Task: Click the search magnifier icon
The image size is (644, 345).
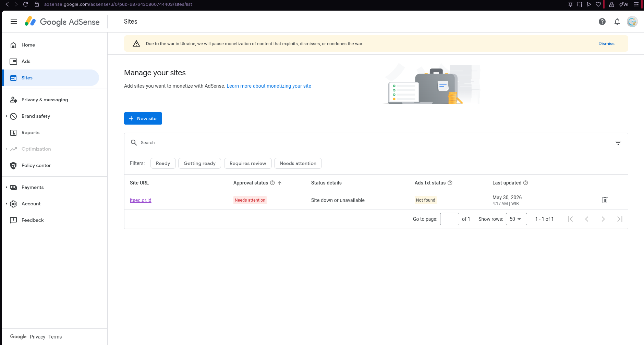Action: tap(134, 142)
